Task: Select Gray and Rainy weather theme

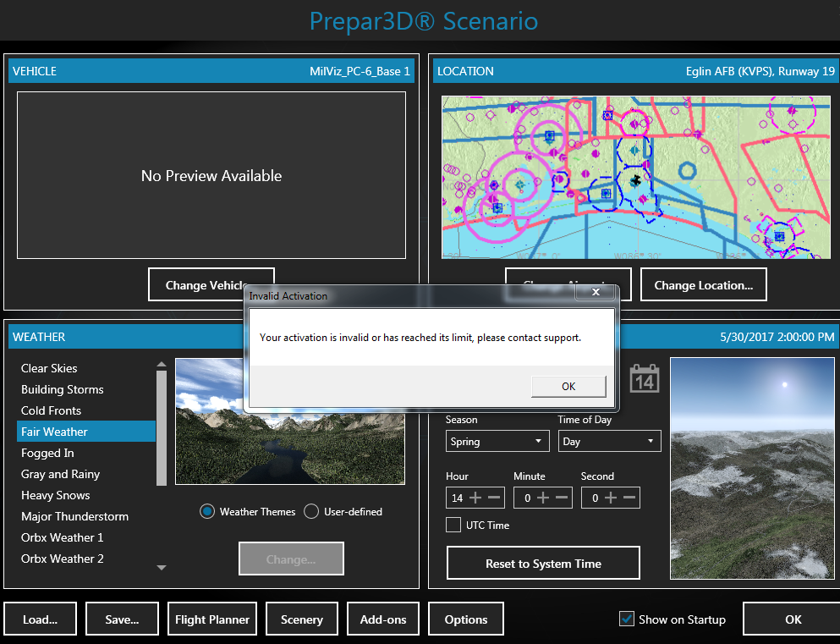Action: coord(86,474)
